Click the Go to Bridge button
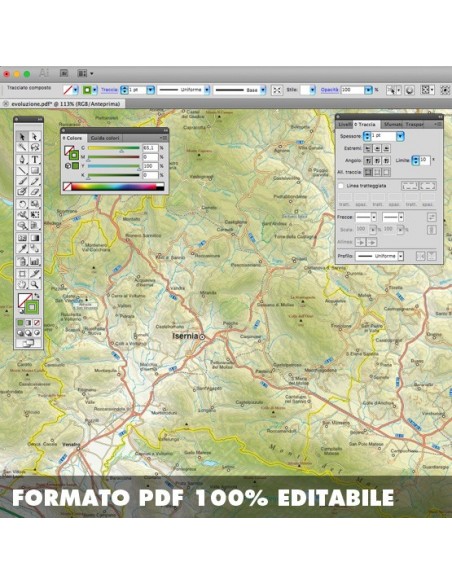 [64, 73]
